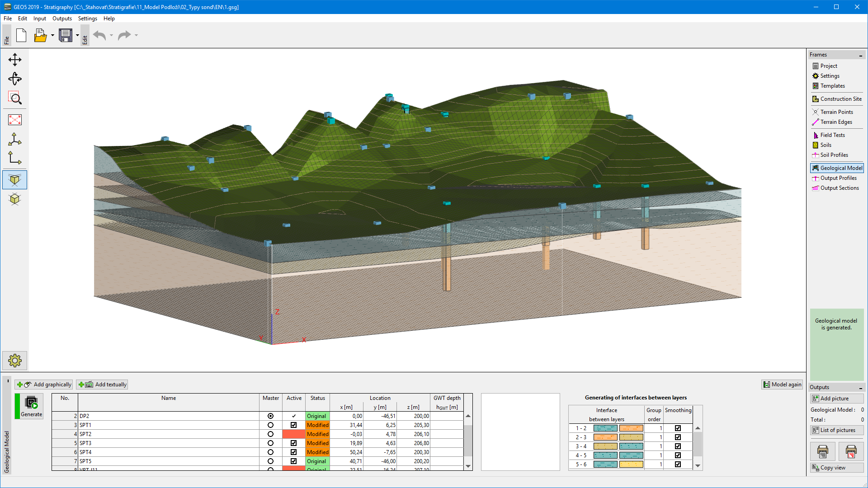This screenshot has width=868, height=488.
Task: Click the Soil Profiles panel icon
Action: tap(834, 155)
